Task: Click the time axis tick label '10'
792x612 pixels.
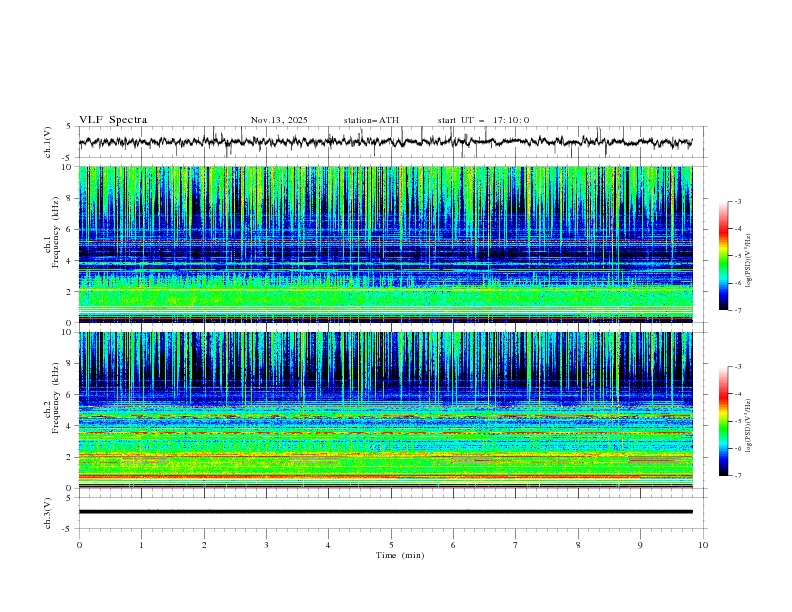Action: pos(703,545)
